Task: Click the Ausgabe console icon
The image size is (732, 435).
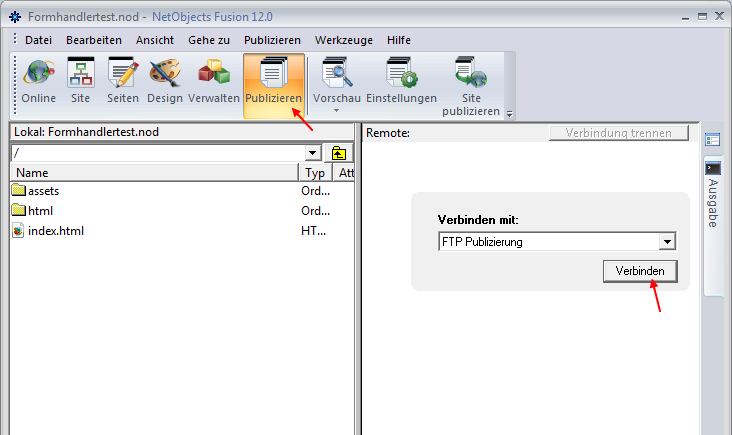Action: coord(713,168)
